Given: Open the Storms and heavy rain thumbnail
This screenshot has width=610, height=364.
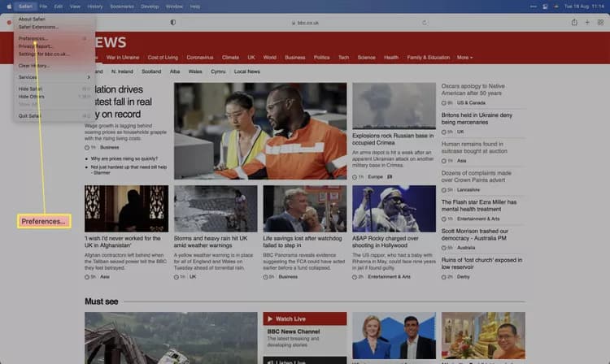Looking at the screenshot, I should pyautogui.click(x=216, y=209).
